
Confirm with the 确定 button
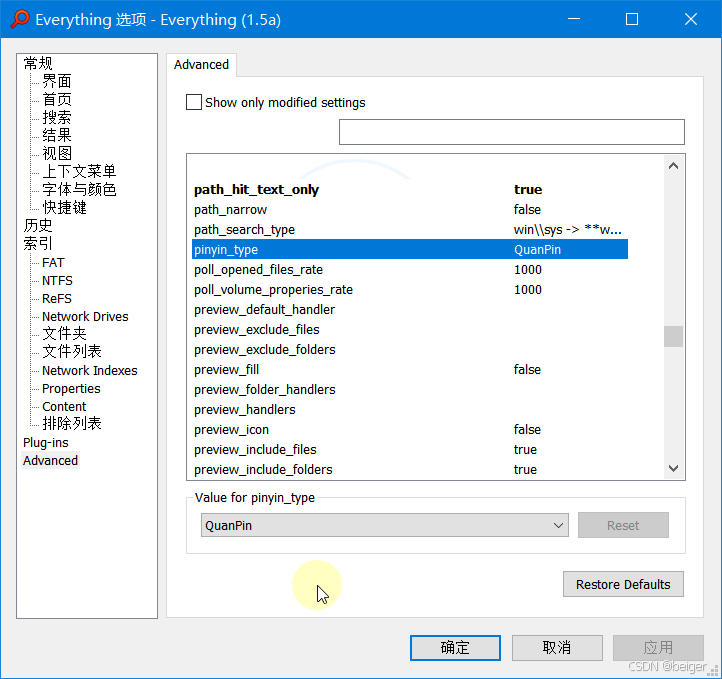pyautogui.click(x=455, y=648)
